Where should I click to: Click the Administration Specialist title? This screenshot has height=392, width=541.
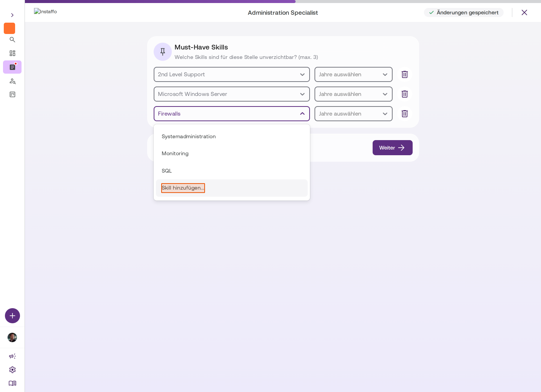tap(283, 12)
